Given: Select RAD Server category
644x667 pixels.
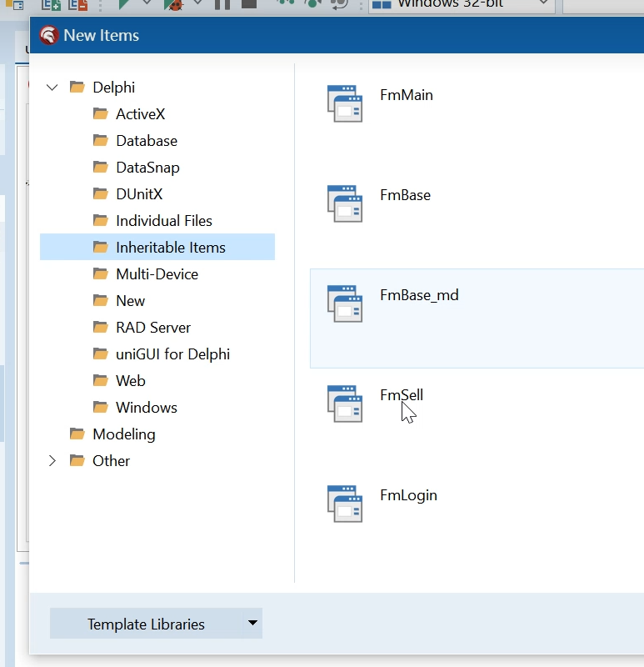Looking at the screenshot, I should (153, 328).
